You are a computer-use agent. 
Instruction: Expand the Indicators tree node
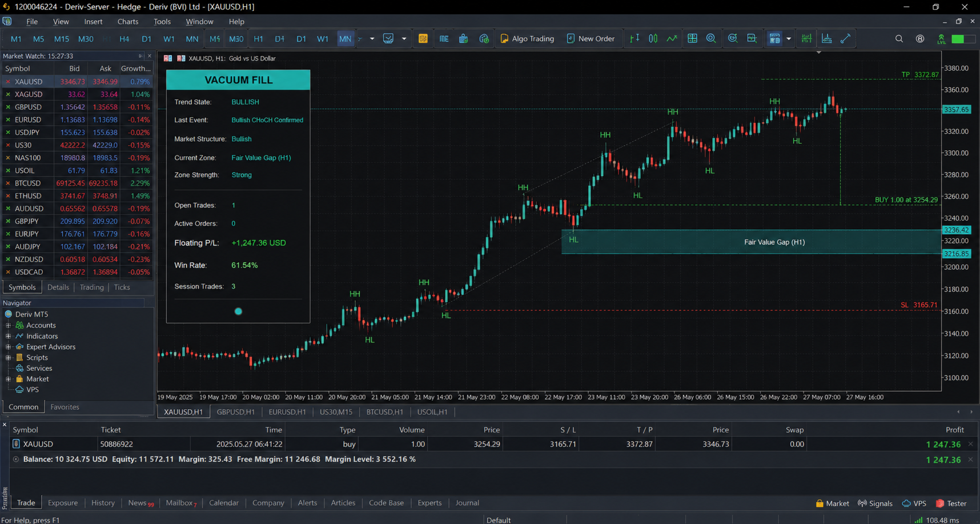pyautogui.click(x=8, y=336)
